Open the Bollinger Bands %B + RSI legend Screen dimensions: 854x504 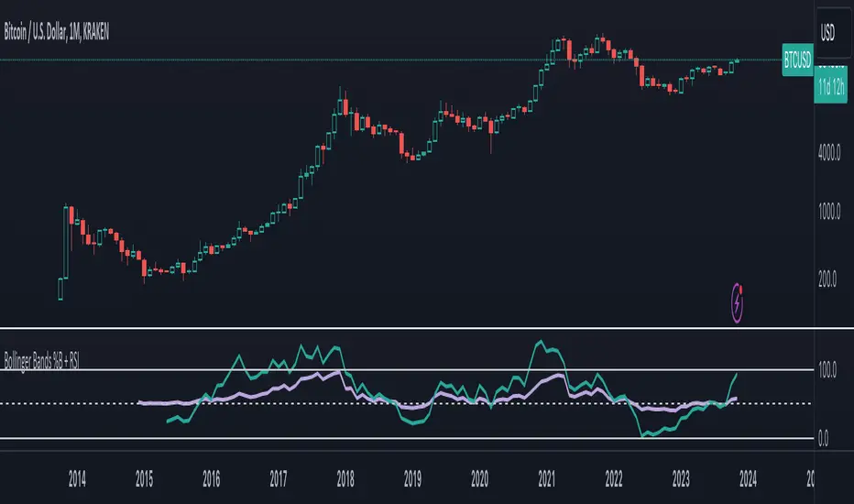41,361
